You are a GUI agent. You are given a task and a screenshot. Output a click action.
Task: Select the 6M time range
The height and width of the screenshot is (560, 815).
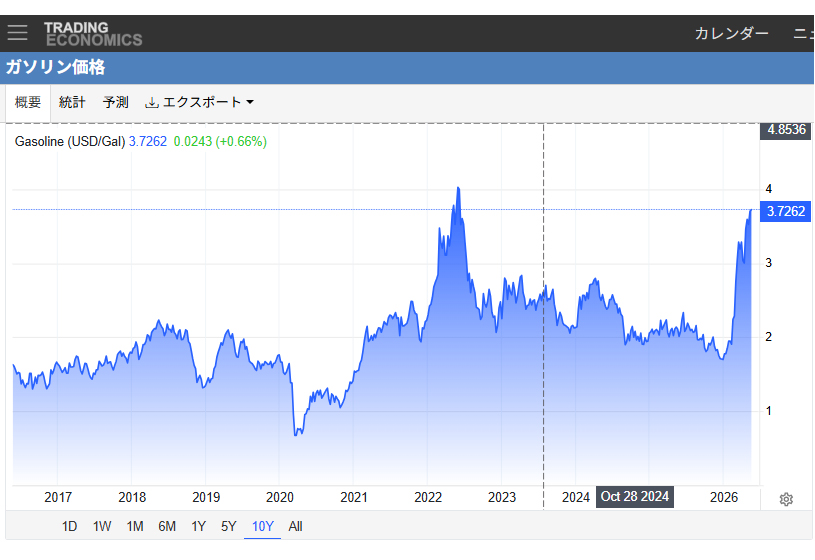(167, 527)
